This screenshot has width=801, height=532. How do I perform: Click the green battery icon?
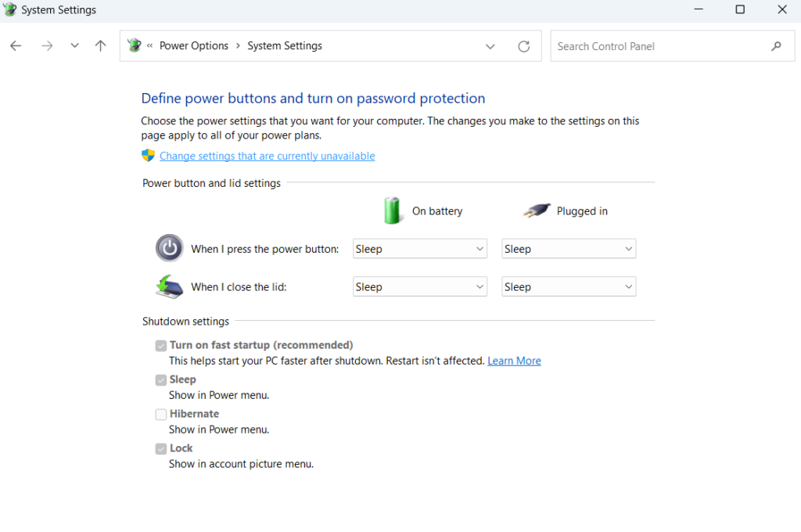(392, 210)
